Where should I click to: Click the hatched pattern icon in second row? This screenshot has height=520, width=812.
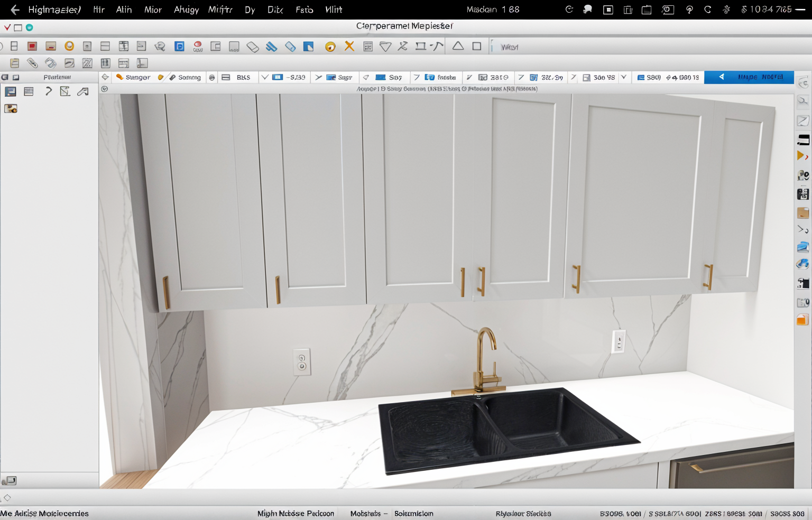tap(87, 63)
